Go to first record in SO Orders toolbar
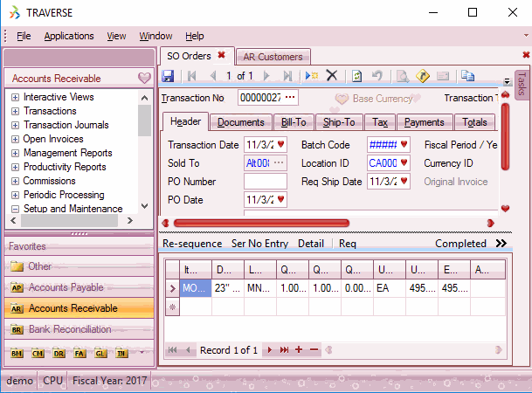532x393 pixels. coord(191,76)
